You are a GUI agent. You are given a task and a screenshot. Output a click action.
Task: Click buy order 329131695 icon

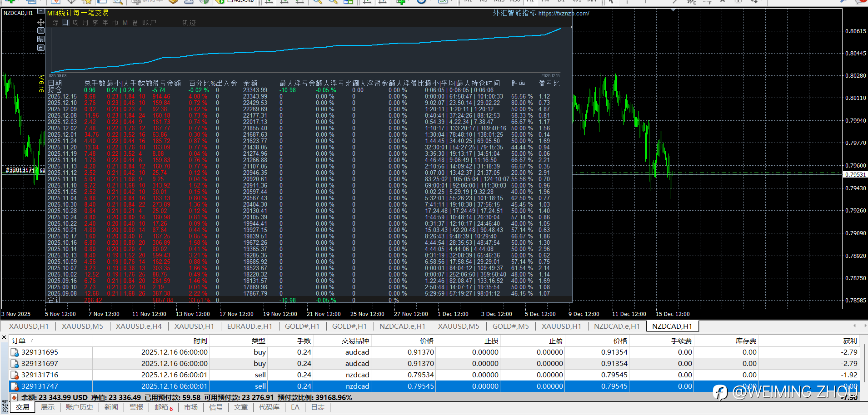click(x=15, y=352)
